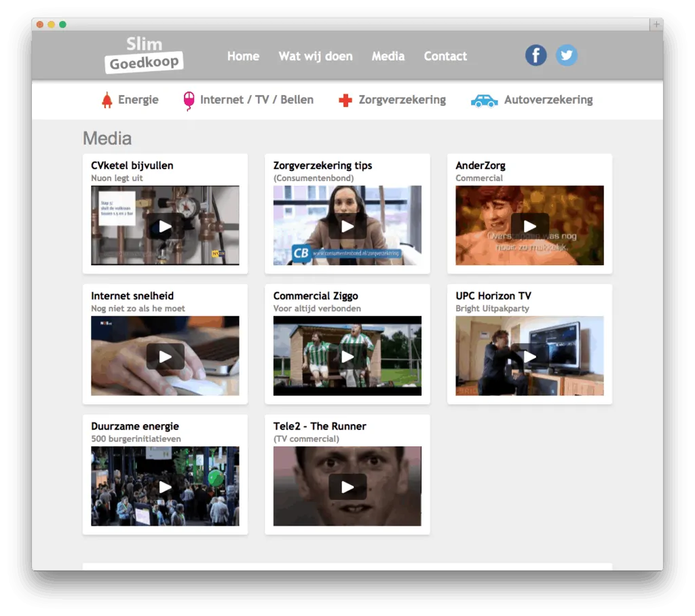Click the AnderZorg card title
Screen dimensions: 695x616
(481, 166)
